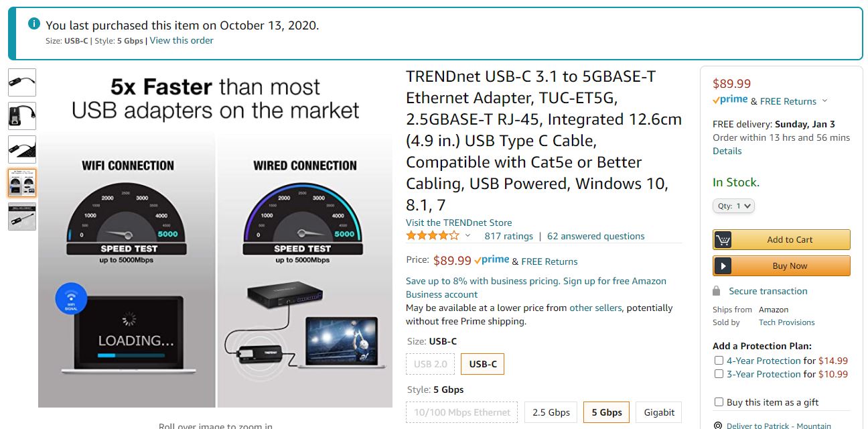Viewport: 868px width, 429px height.
Task: Expand the FREE Returns chevron in buy box
Action: coord(824,101)
